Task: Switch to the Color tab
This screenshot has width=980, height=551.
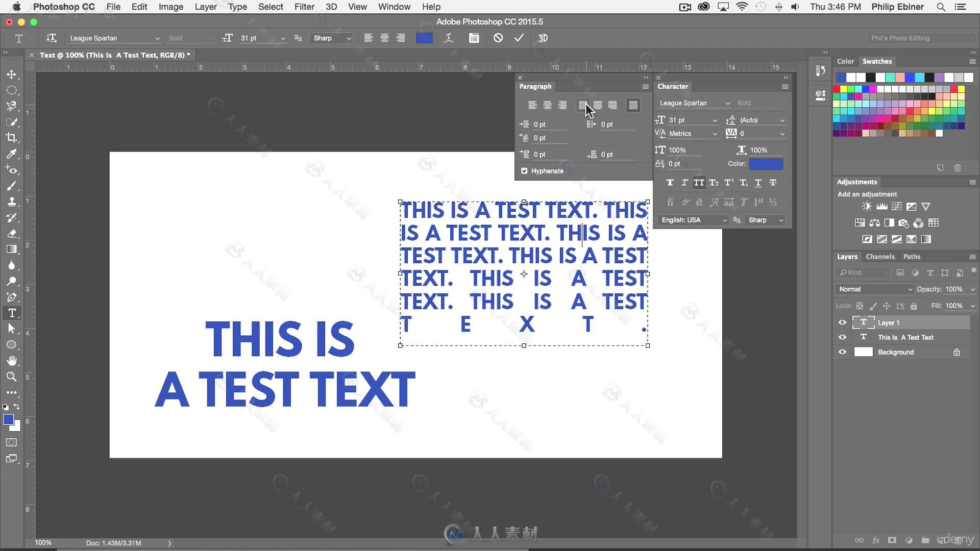Action: click(845, 61)
